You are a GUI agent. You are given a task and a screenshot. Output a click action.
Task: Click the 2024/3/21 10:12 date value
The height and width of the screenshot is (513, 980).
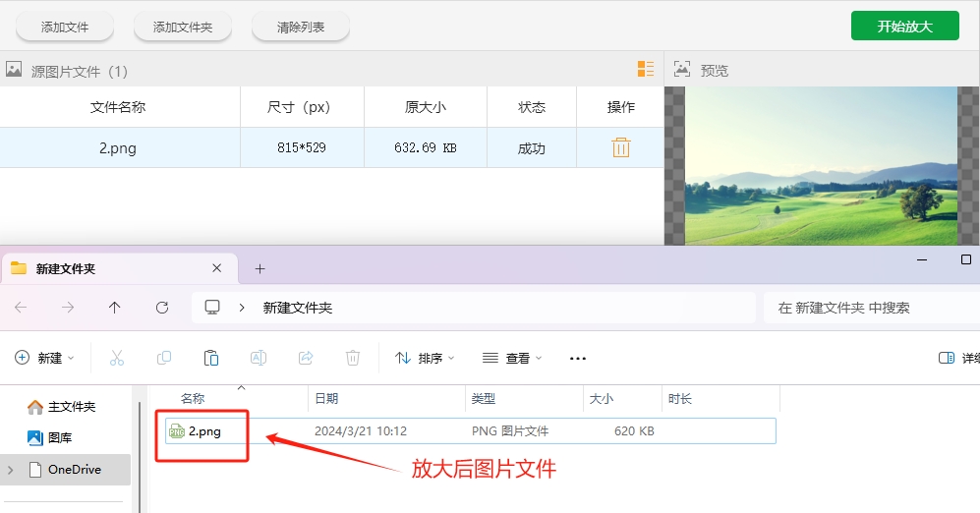361,431
